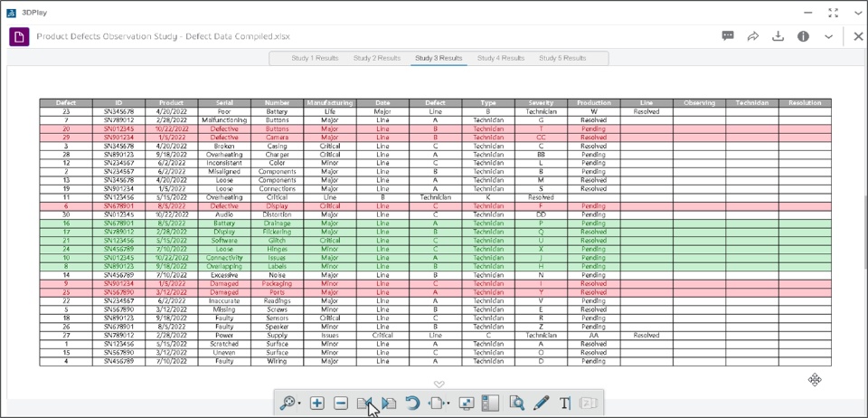868x418 pixels.
Task: Switch to Study 2 Results tab
Action: pyautogui.click(x=377, y=58)
